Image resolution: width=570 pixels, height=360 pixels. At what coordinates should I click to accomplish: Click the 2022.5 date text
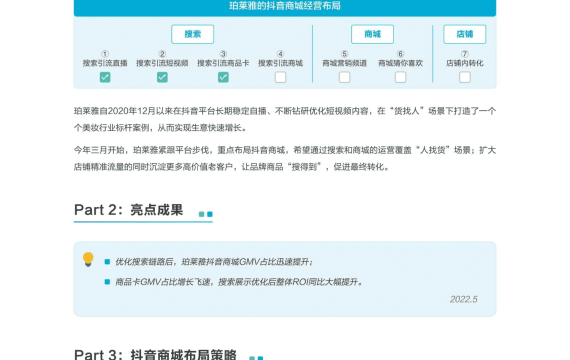(463, 299)
